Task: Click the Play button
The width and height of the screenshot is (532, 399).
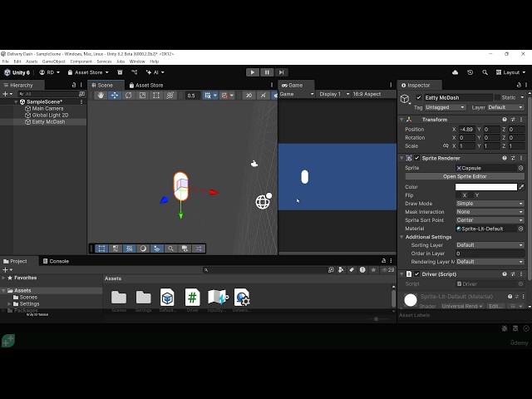Action: [252, 72]
